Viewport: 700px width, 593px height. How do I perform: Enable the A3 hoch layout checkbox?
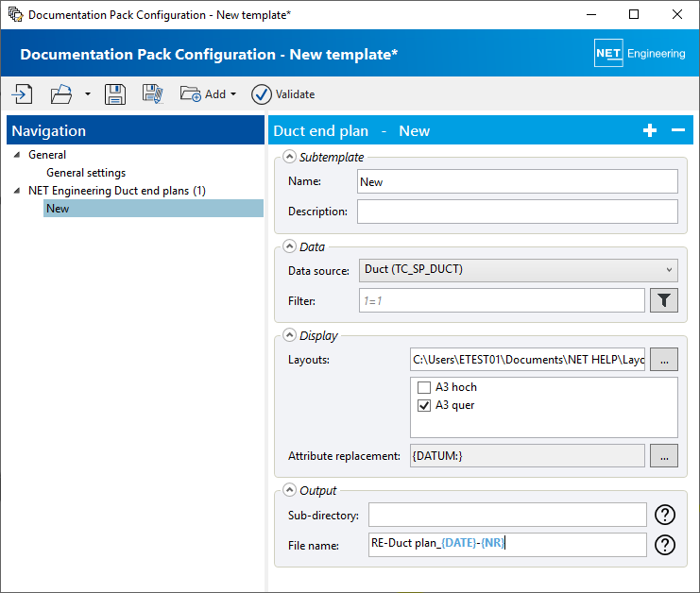[x=423, y=387]
